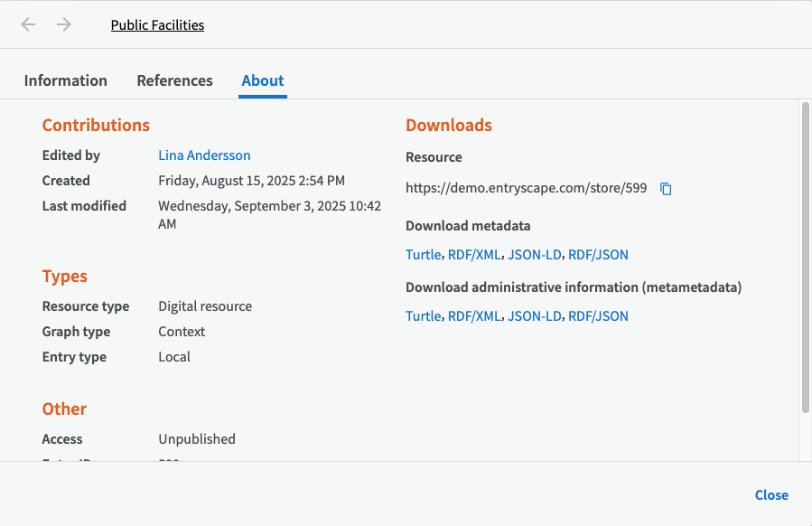
Task: Click the vertical scrollbar of the dialog
Action: pos(805,258)
